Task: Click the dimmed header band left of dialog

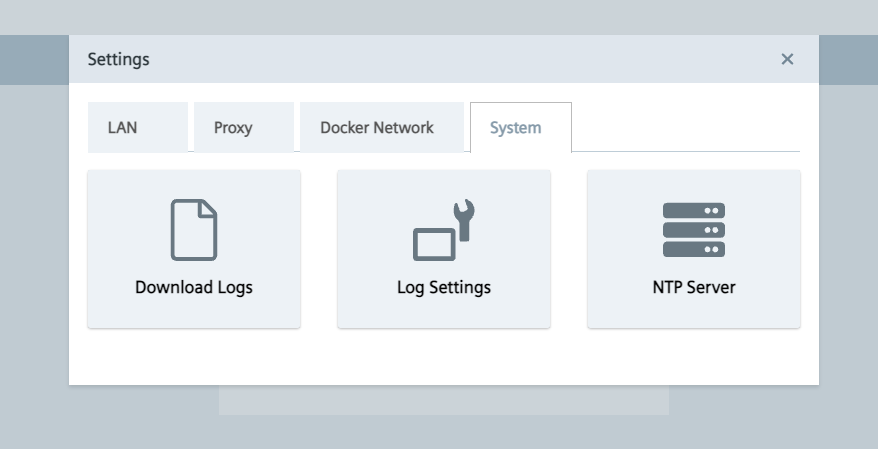Action: pyautogui.click(x=34, y=60)
